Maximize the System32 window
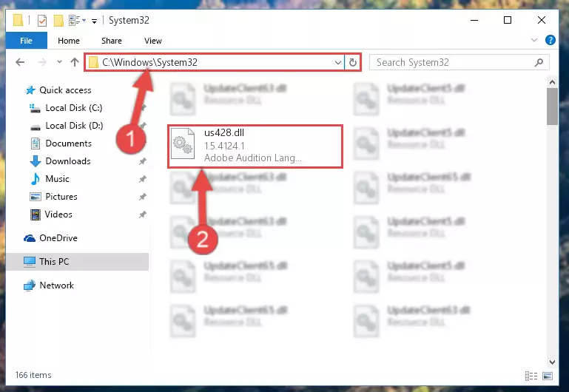This screenshot has height=392, width=569. click(x=508, y=20)
